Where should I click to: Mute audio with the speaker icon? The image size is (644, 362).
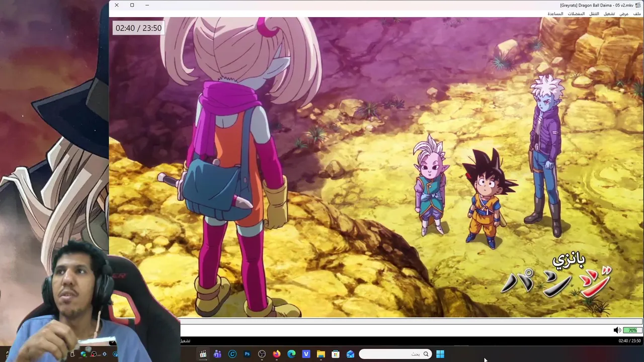[x=617, y=330]
